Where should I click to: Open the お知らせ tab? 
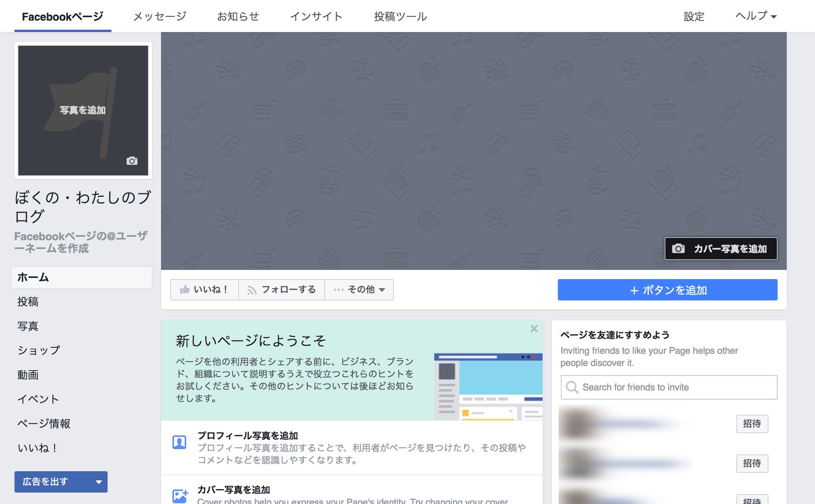point(238,16)
